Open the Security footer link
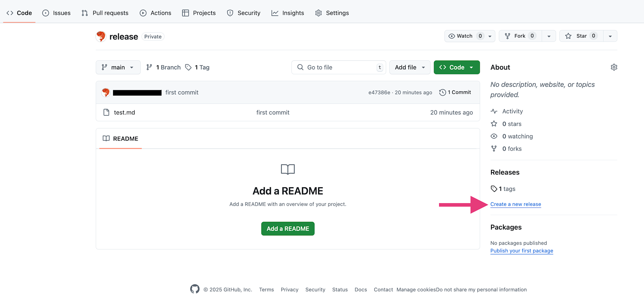This screenshot has height=305, width=644. click(x=315, y=290)
